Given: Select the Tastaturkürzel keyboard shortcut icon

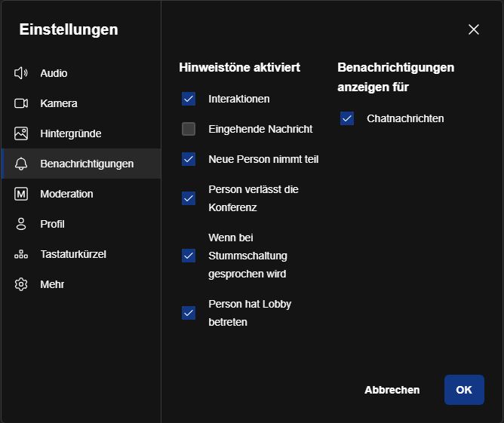Looking at the screenshot, I should pyautogui.click(x=21, y=254).
